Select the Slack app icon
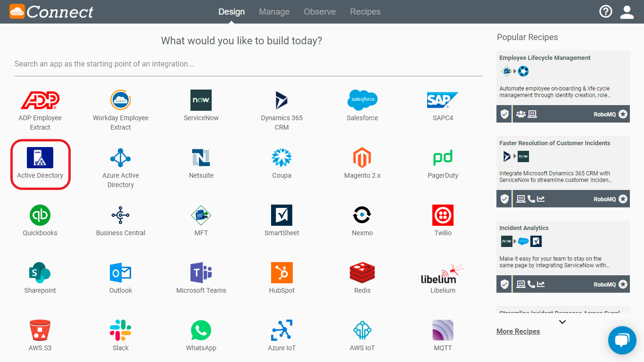The height and width of the screenshot is (362, 644). click(121, 330)
